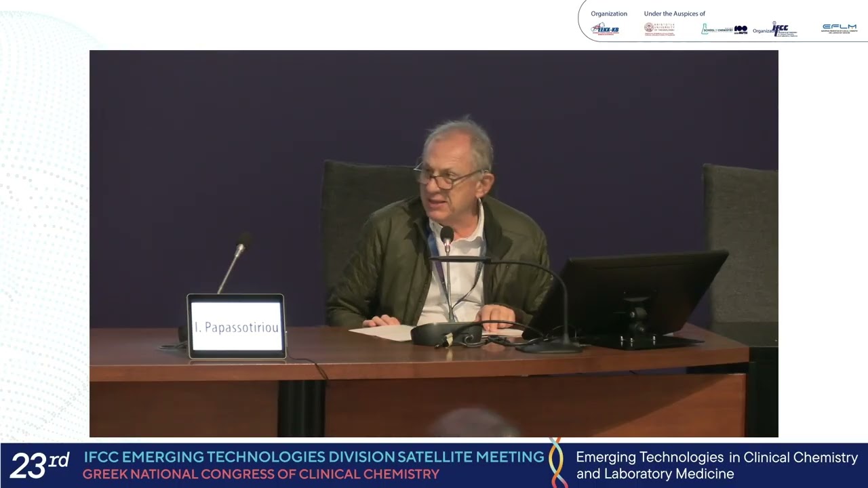Click the 'Under the Auspices of' label
Screen dimensions: 868x488
675,14
